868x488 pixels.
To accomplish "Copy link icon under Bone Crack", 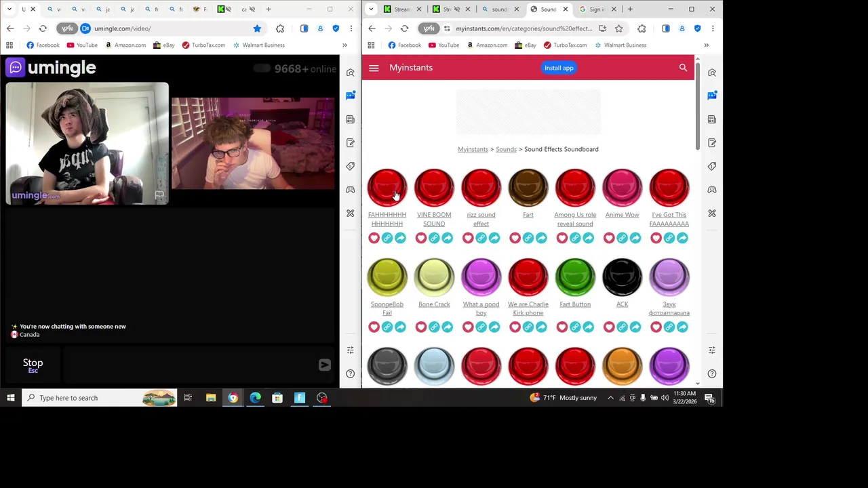I will pos(434,327).
